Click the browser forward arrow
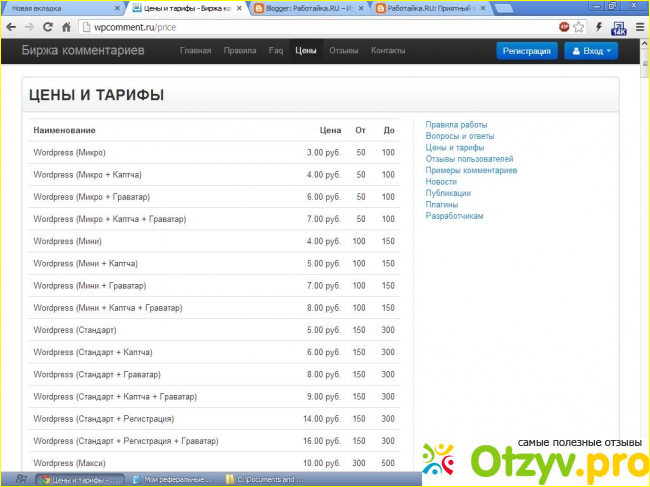This screenshot has width=650, height=487. point(29,26)
